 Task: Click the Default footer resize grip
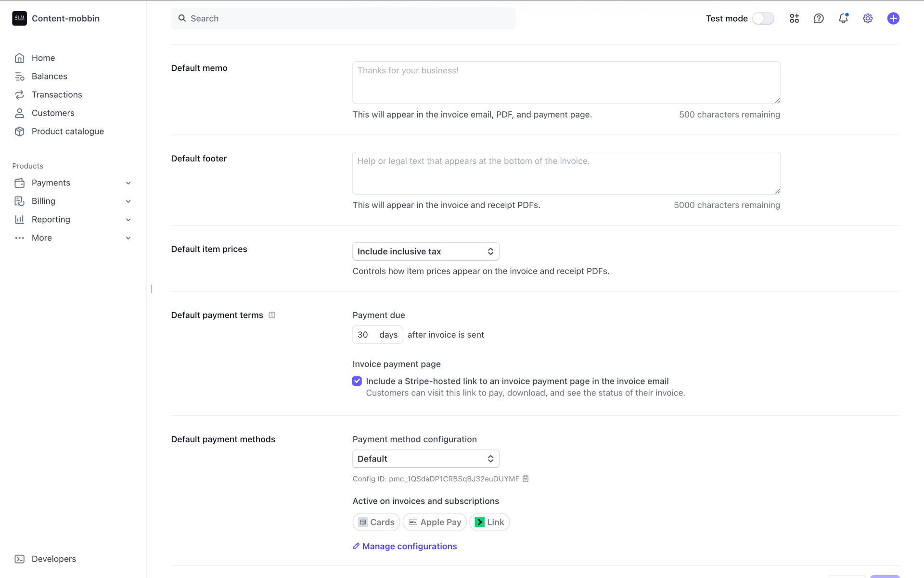tap(777, 191)
